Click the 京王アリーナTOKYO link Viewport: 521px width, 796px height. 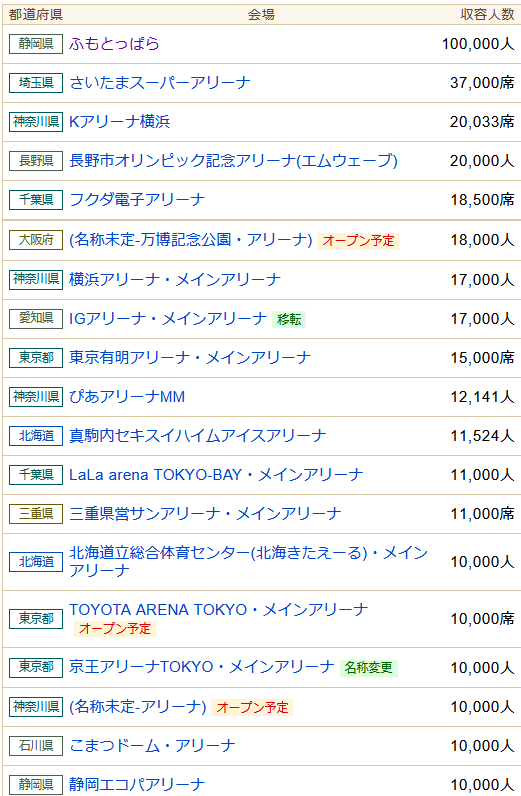click(x=202, y=667)
